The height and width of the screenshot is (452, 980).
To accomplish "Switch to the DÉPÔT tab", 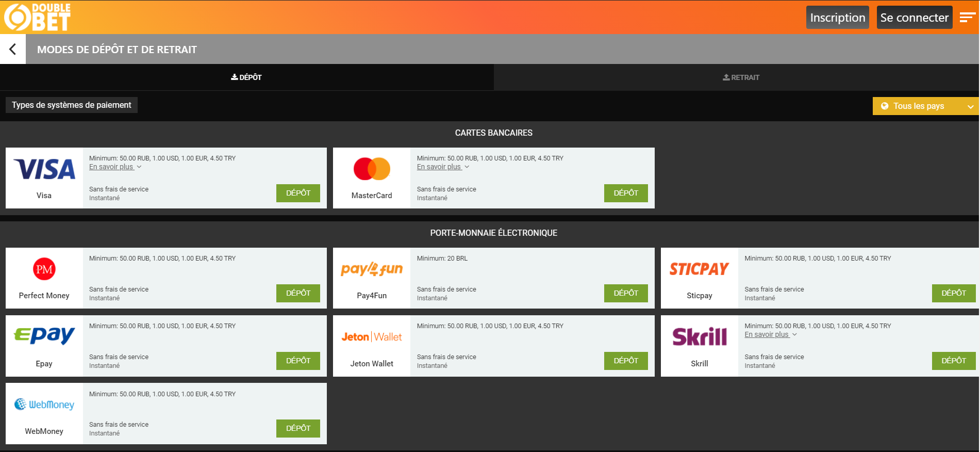I will [246, 77].
